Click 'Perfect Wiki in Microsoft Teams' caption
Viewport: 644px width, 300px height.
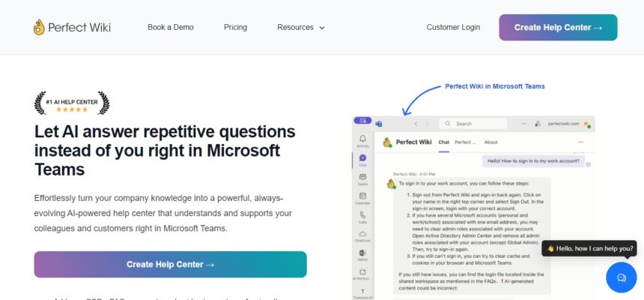[495, 86]
